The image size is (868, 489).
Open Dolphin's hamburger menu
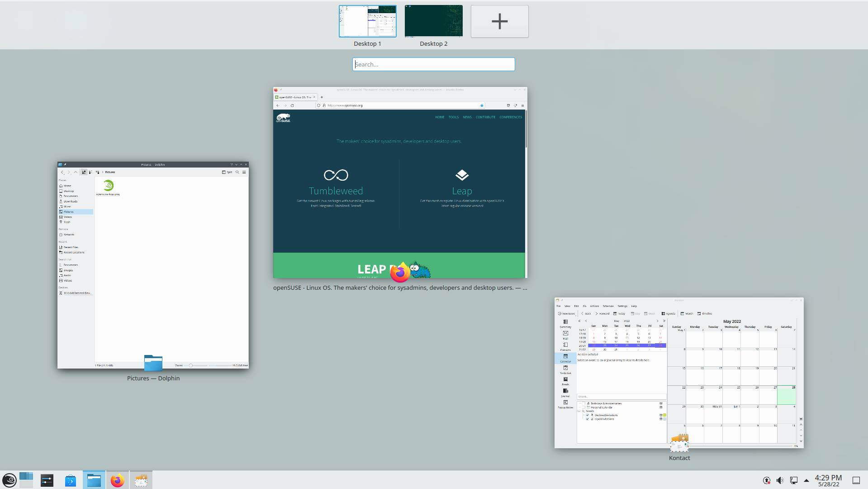[244, 172]
